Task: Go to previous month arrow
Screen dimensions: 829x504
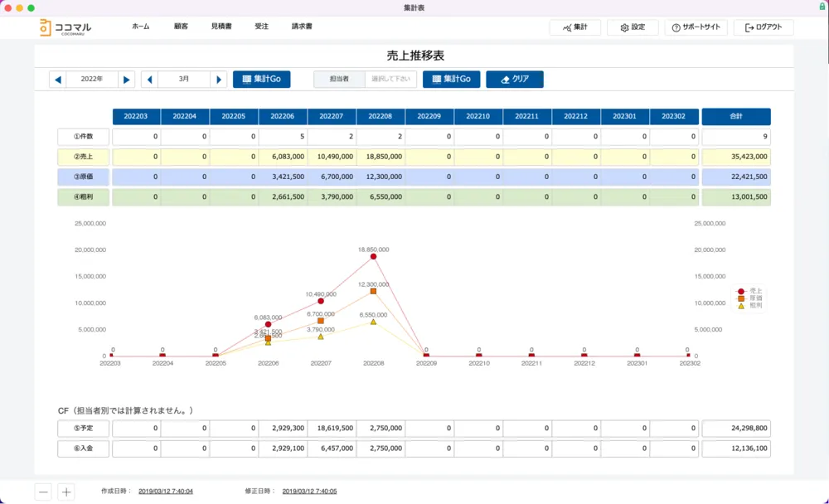Action: (x=149, y=80)
